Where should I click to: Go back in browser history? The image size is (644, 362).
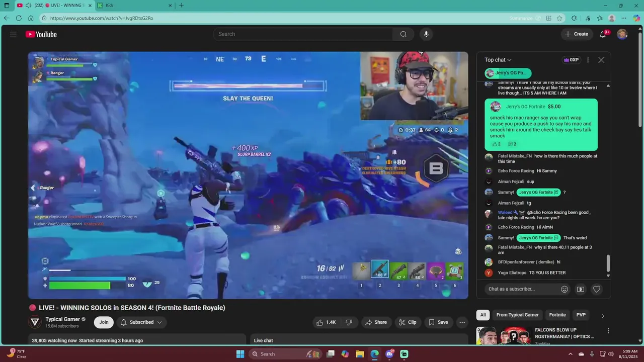click(x=7, y=18)
